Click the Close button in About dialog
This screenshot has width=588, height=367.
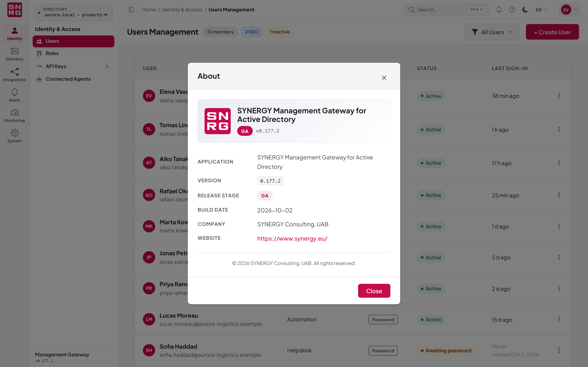pyautogui.click(x=374, y=291)
